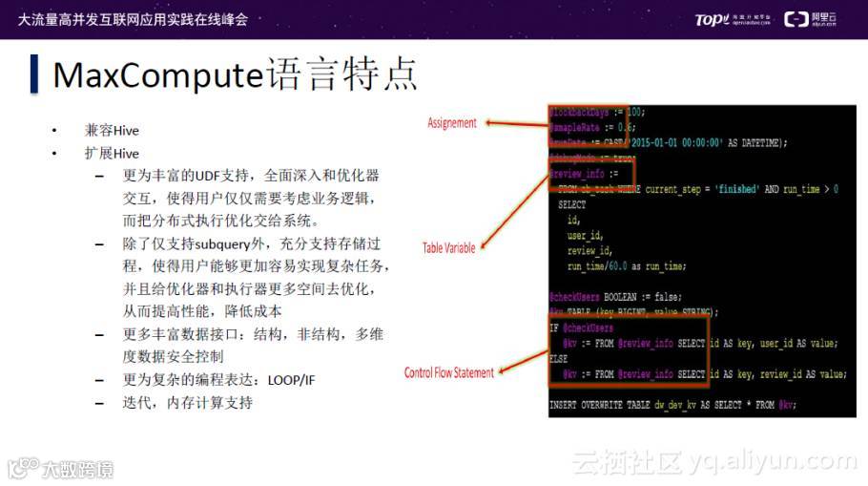
Task: Click the code line @sampleRate := 0.6;
Action: click(x=592, y=127)
